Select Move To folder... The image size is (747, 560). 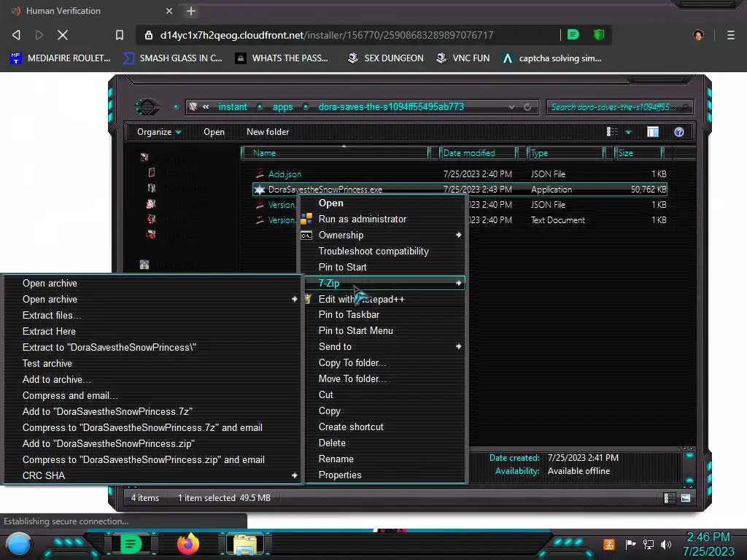[352, 378]
